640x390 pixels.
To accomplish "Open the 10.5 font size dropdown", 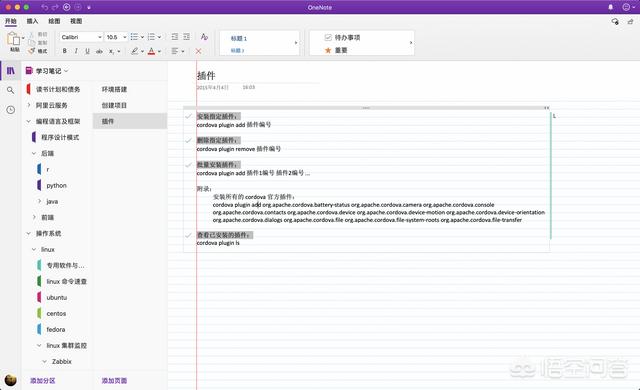I will (x=125, y=37).
